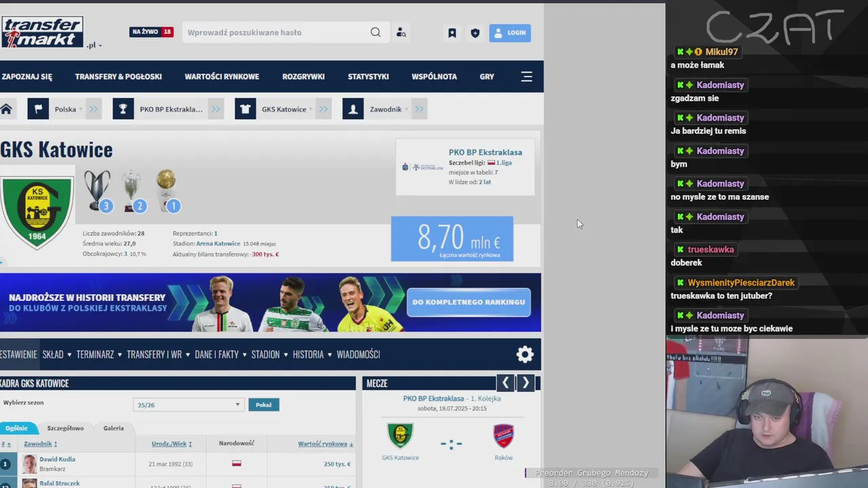Open Dawid Kudła player link
This screenshot has height=488, width=868.
tap(57, 459)
